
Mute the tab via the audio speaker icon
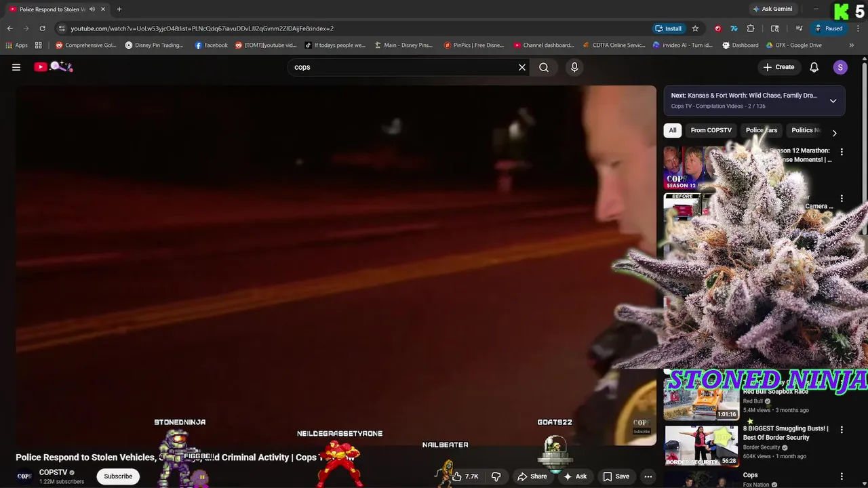92,9
